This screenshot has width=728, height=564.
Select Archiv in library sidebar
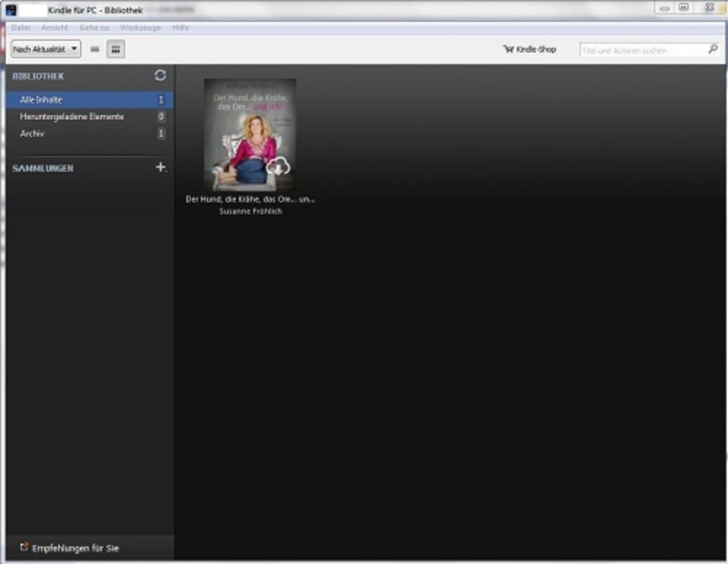click(32, 134)
